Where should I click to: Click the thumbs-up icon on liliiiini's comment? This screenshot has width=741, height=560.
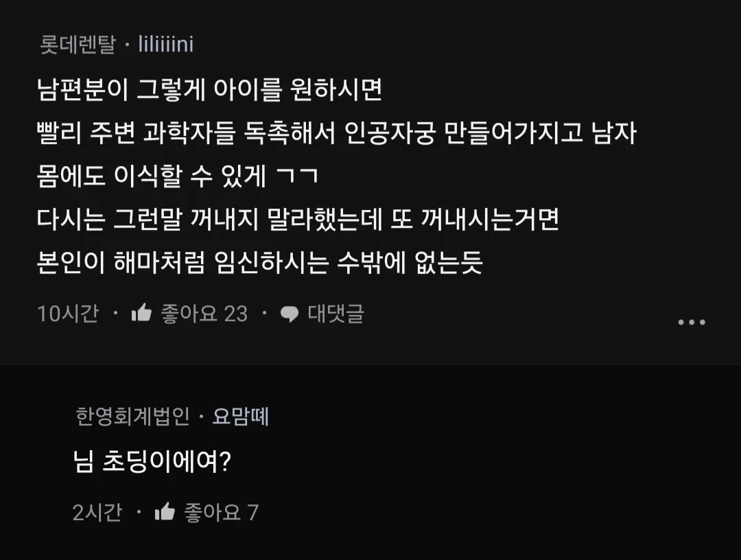pyautogui.click(x=143, y=314)
